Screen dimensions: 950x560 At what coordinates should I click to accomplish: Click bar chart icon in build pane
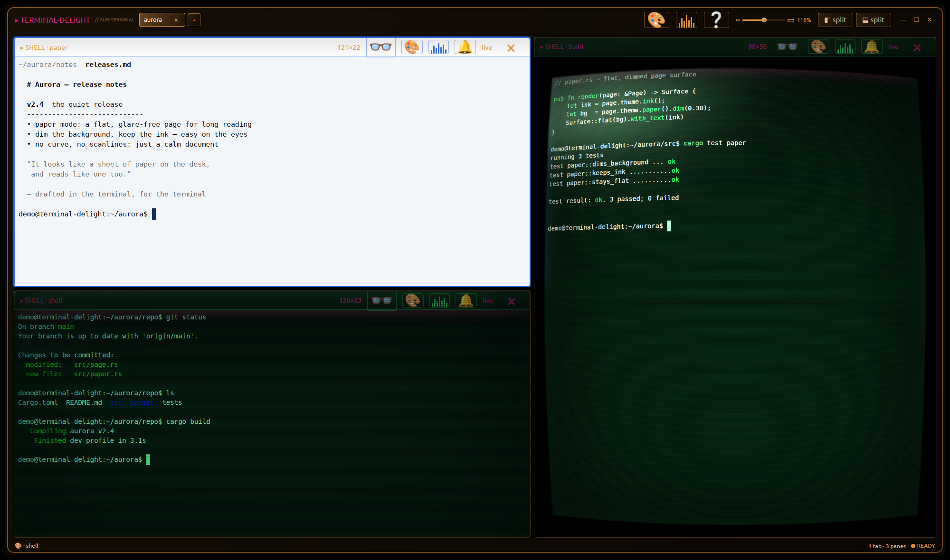click(x=845, y=47)
